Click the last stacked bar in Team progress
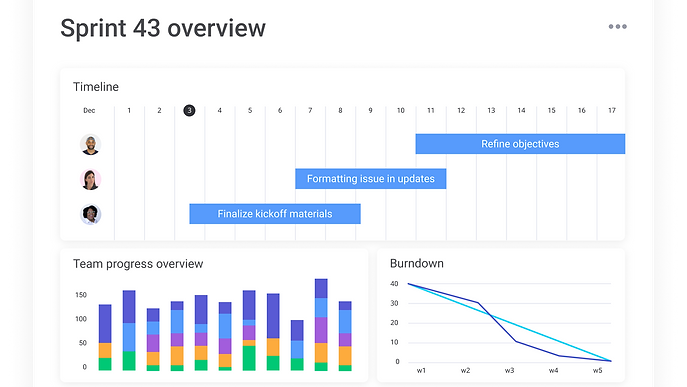Image resolution: width=687 pixels, height=387 pixels. (345, 336)
